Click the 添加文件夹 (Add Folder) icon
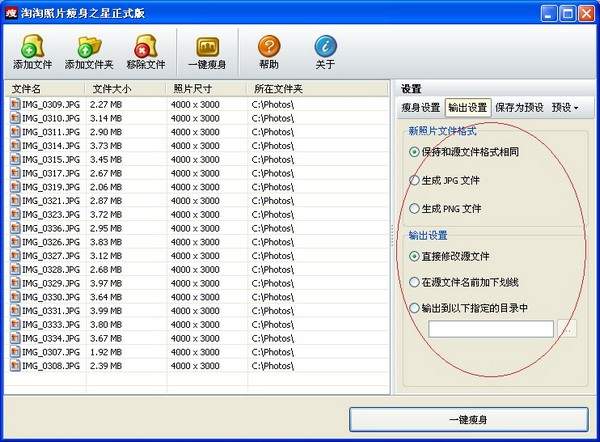The image size is (600, 442). pos(88,47)
